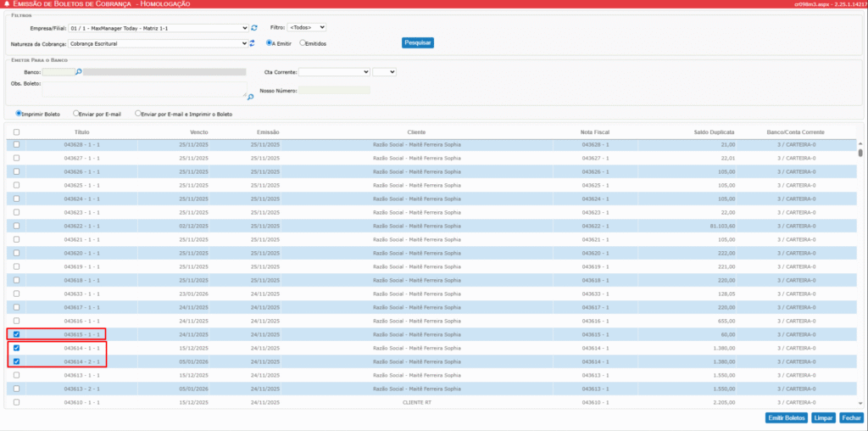868x431 pixels.
Task: Click the Limpar button
Action: (823, 417)
